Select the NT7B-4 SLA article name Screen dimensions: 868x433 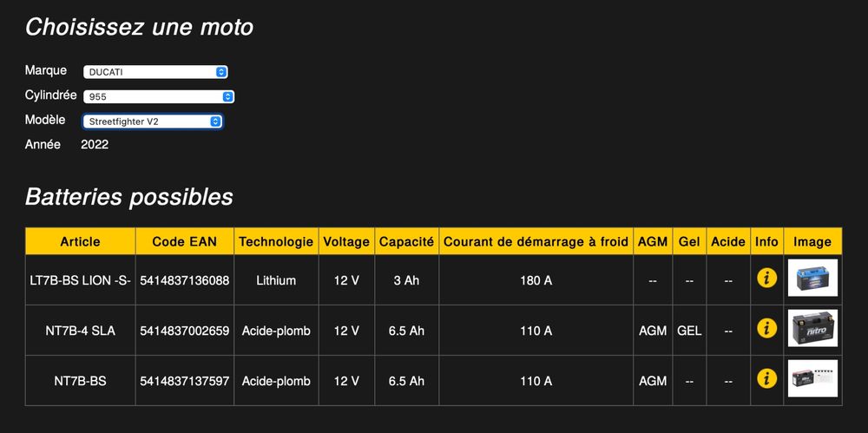pyautogui.click(x=80, y=331)
